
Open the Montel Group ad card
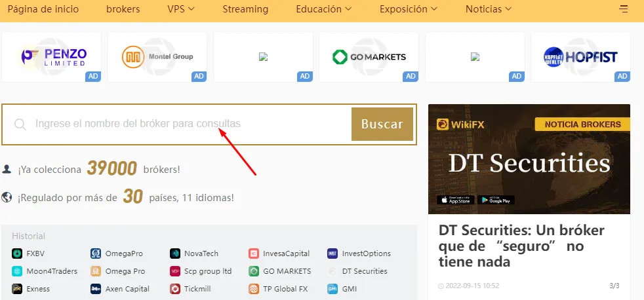(157, 57)
